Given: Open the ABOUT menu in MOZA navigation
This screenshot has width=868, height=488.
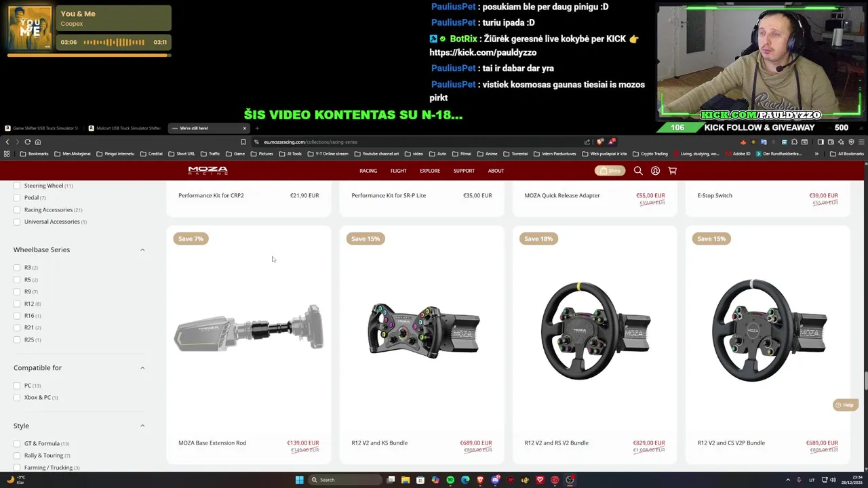Looking at the screenshot, I should (496, 171).
